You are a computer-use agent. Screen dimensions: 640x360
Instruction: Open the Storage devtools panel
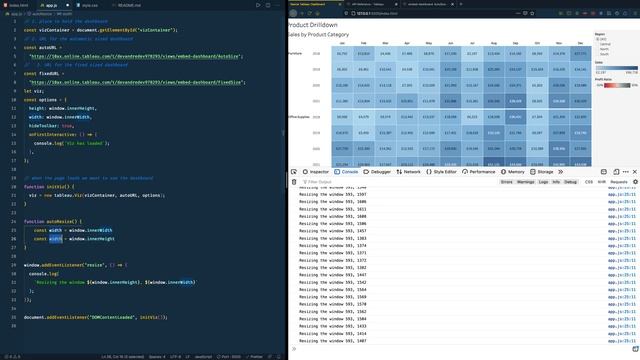542,172
